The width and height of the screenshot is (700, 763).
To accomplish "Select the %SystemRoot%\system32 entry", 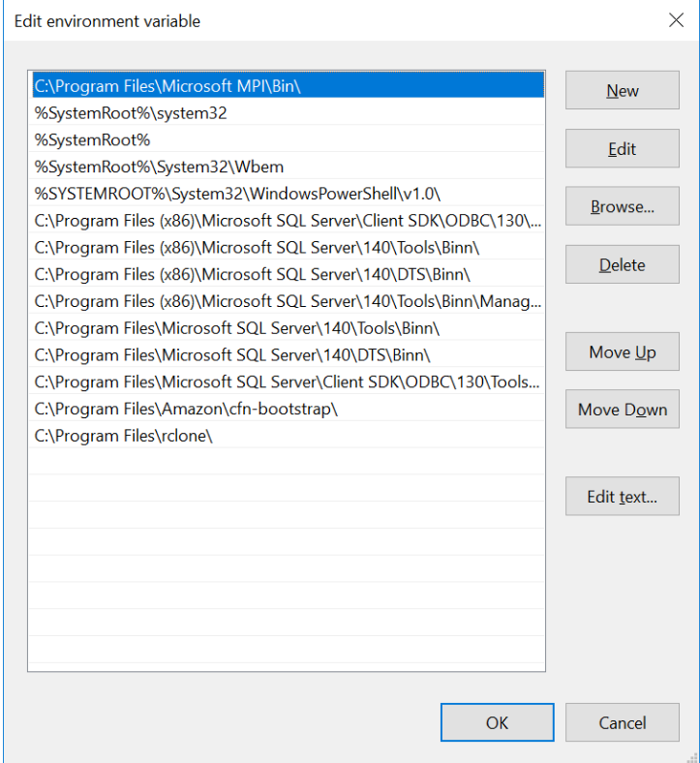I will pos(131,112).
